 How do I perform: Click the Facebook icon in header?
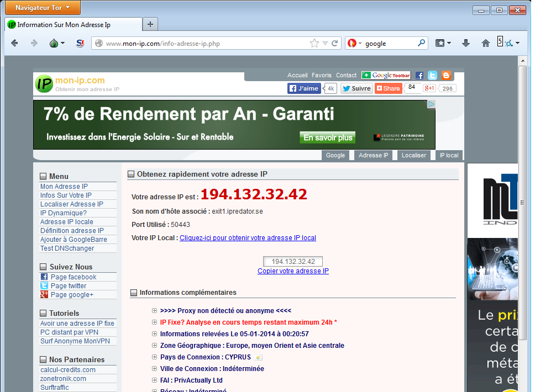[419, 75]
